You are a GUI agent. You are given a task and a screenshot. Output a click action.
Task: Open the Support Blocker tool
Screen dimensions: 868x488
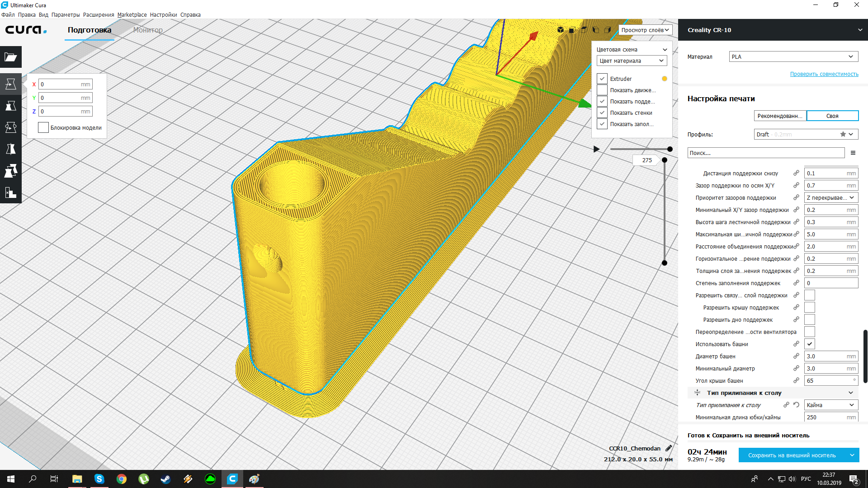(x=10, y=192)
